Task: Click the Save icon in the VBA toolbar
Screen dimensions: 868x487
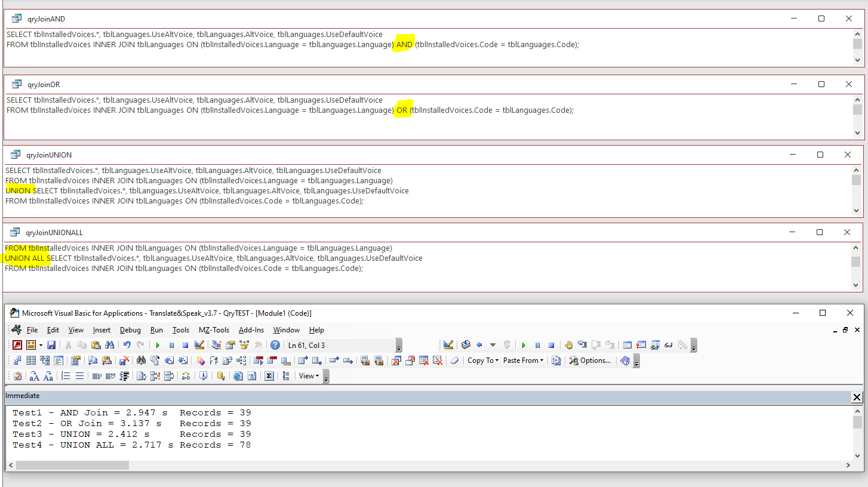Action: 51,345
